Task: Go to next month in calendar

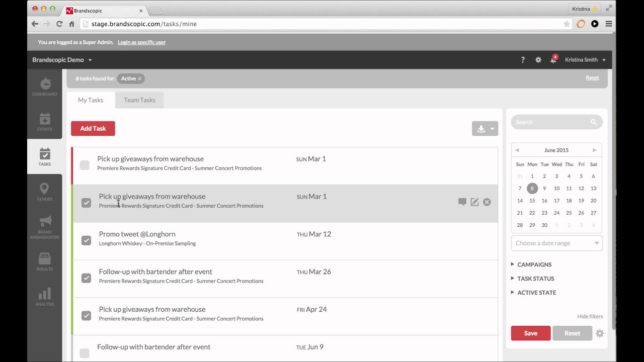Action: [x=594, y=150]
